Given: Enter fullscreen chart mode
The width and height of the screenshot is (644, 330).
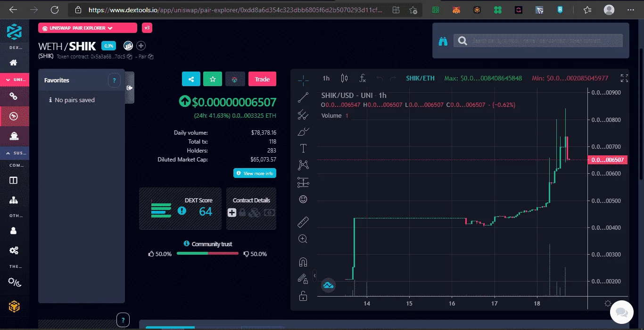Looking at the screenshot, I should pyautogui.click(x=624, y=78).
